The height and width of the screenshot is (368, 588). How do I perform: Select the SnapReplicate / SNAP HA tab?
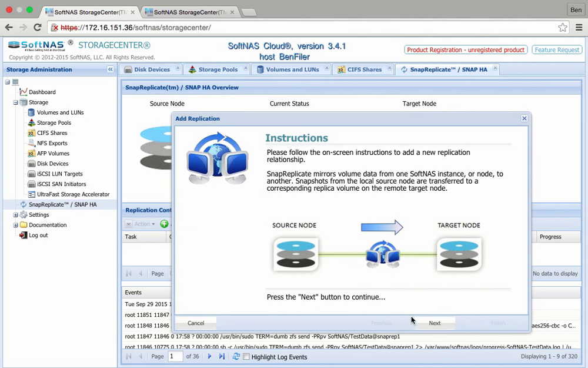pyautogui.click(x=448, y=69)
